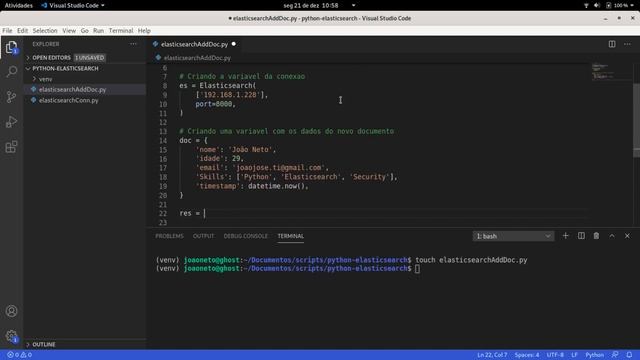Expand the venv folder
640x360 pixels.
click(x=45, y=79)
